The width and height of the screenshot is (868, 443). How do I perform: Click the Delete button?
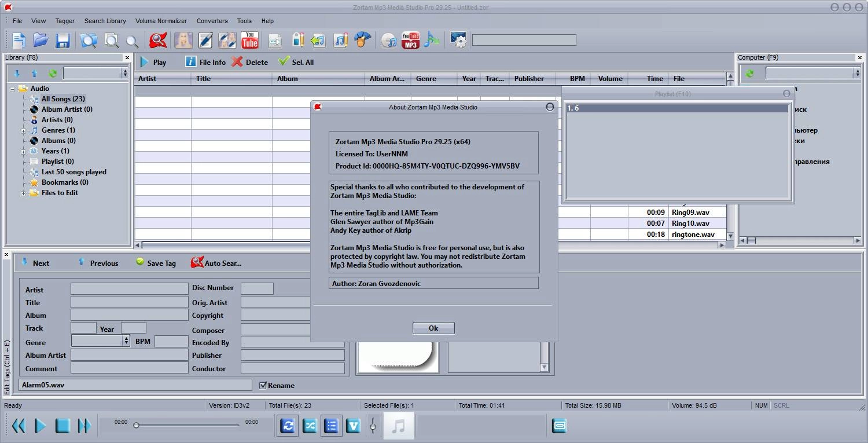(250, 62)
